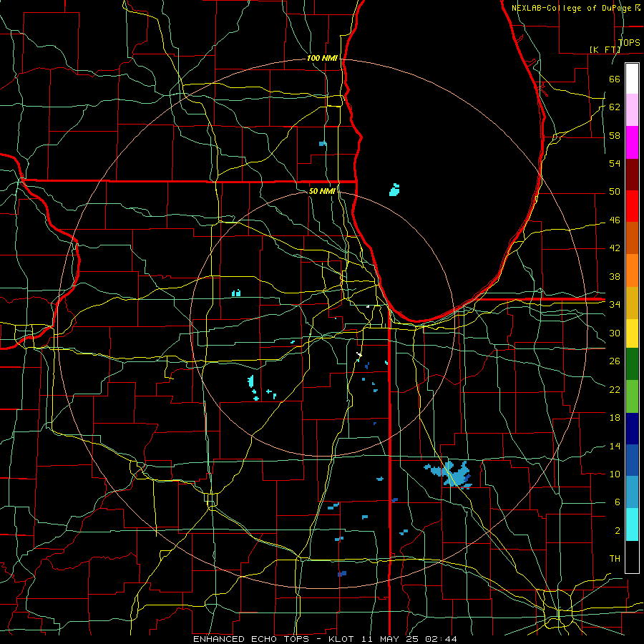Click the TOPS legend title

click(629, 43)
